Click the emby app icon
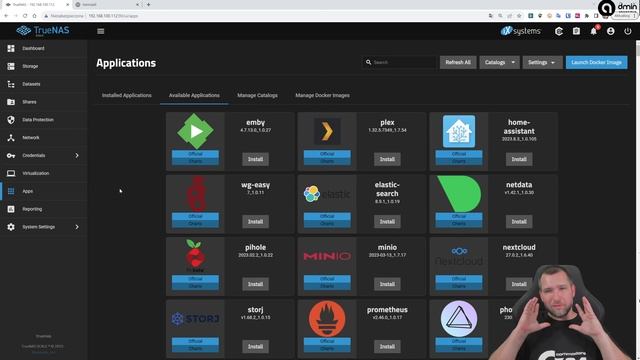 pos(195,131)
